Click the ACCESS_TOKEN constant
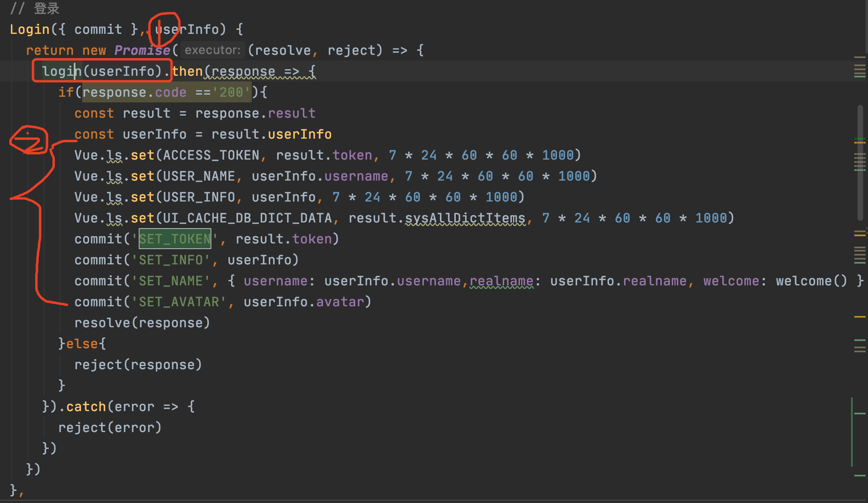The height and width of the screenshot is (503, 868). pyautogui.click(x=211, y=155)
